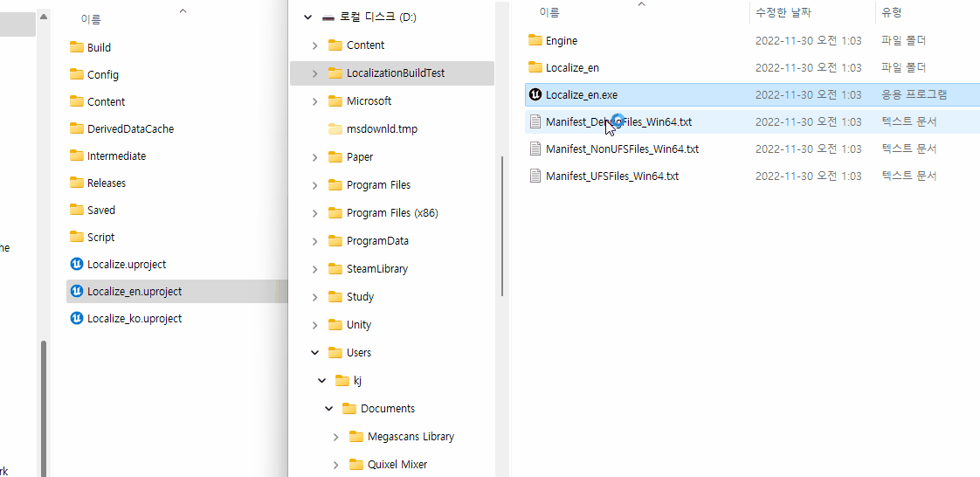Select SteamLibrary in the navigation tree
Viewport: 980px width, 477px height.
[376, 269]
